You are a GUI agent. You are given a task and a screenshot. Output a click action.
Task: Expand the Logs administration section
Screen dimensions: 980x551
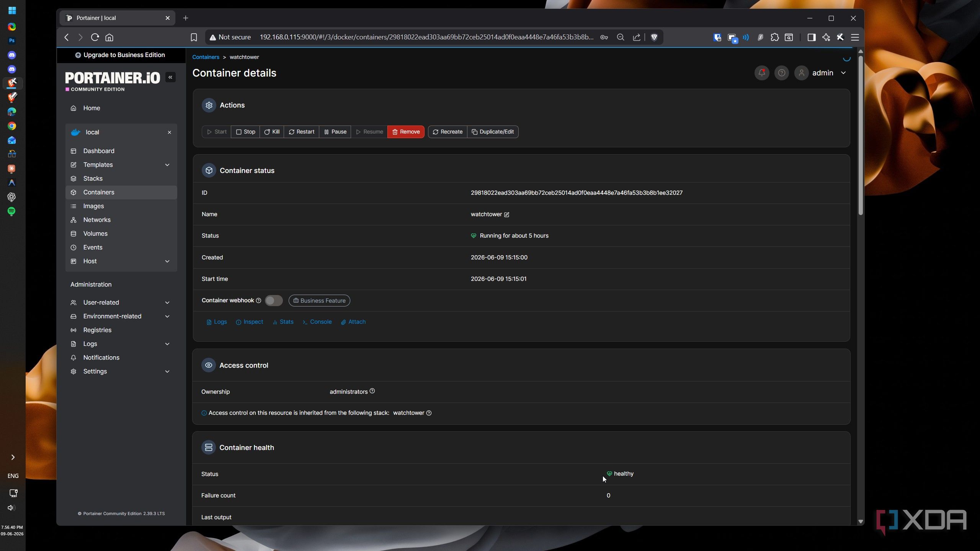(x=121, y=344)
